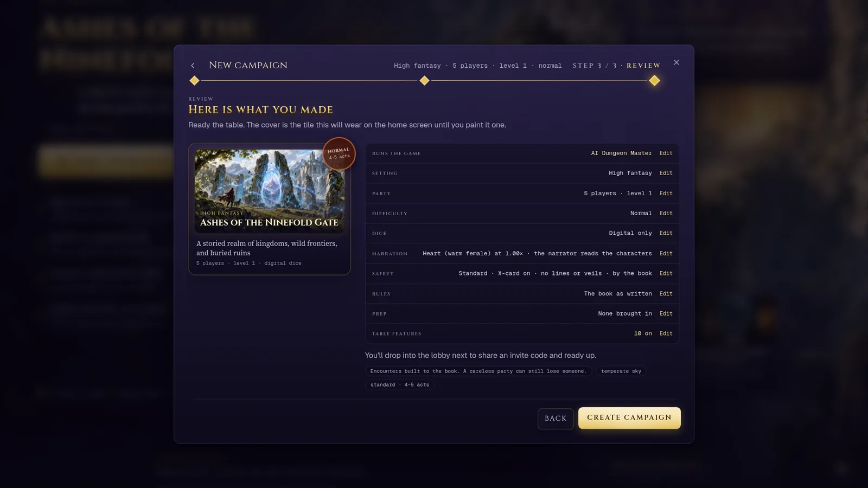Image resolution: width=868 pixels, height=488 pixels.
Task: Click the Create Campaign button
Action: coord(629,418)
